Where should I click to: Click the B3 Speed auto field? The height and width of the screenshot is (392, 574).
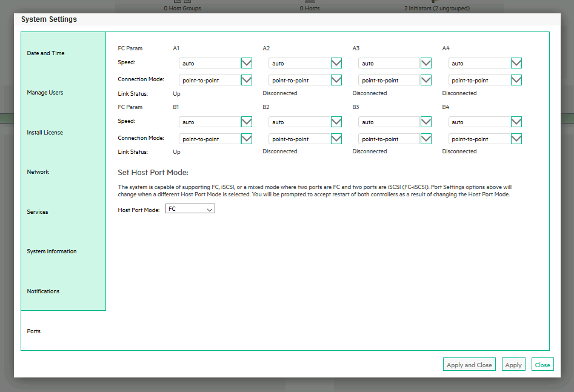click(389, 122)
